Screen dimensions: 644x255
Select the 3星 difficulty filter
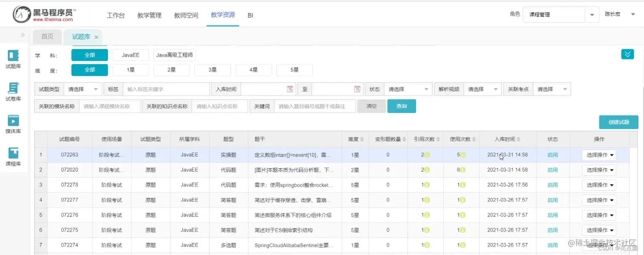(213, 70)
